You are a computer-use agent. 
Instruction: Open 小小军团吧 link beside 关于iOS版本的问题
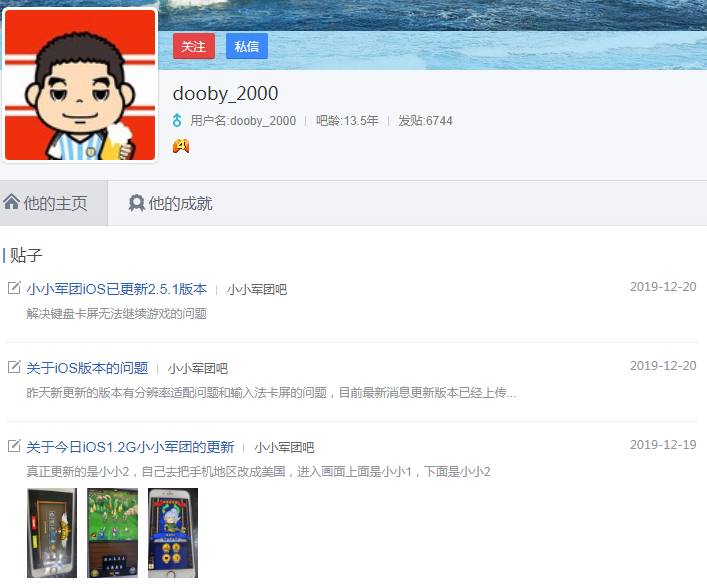[197, 368]
